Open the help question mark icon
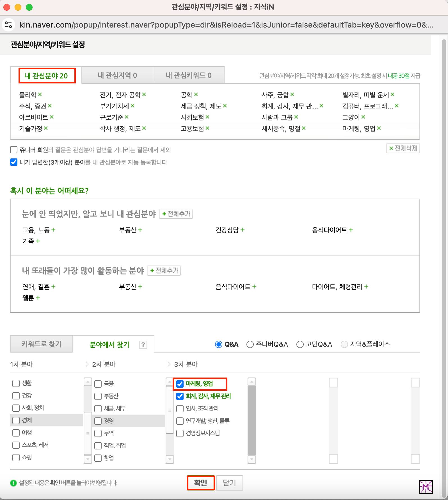Viewport: 448px width, 500px height. (x=143, y=345)
